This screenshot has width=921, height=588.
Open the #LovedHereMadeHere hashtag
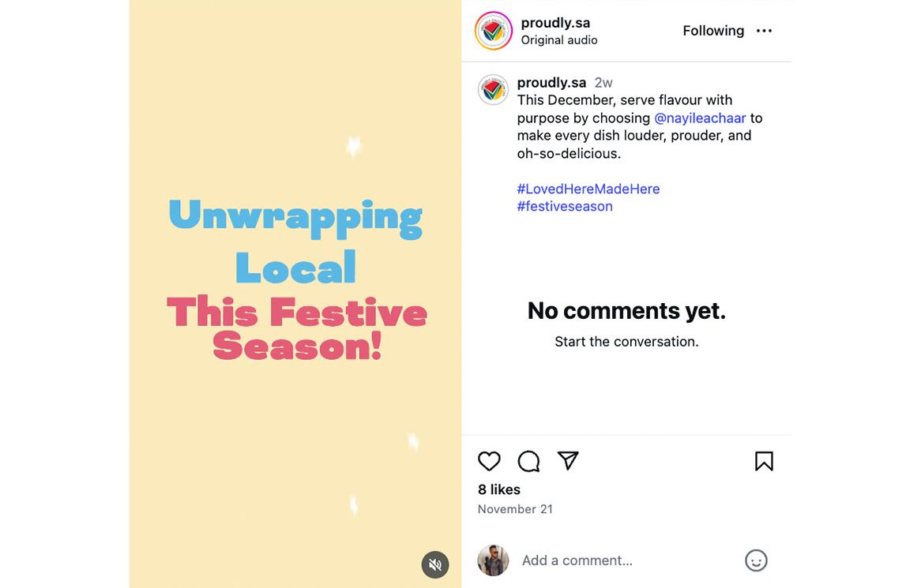click(x=588, y=189)
